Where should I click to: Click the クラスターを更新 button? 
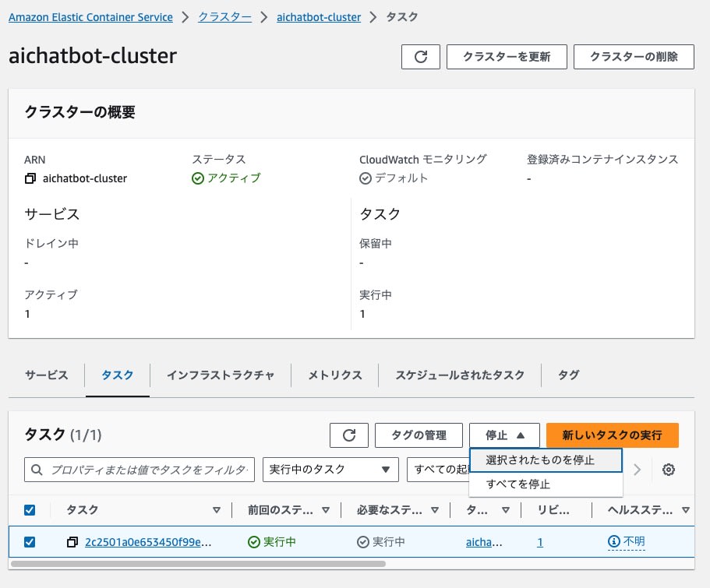(507, 57)
